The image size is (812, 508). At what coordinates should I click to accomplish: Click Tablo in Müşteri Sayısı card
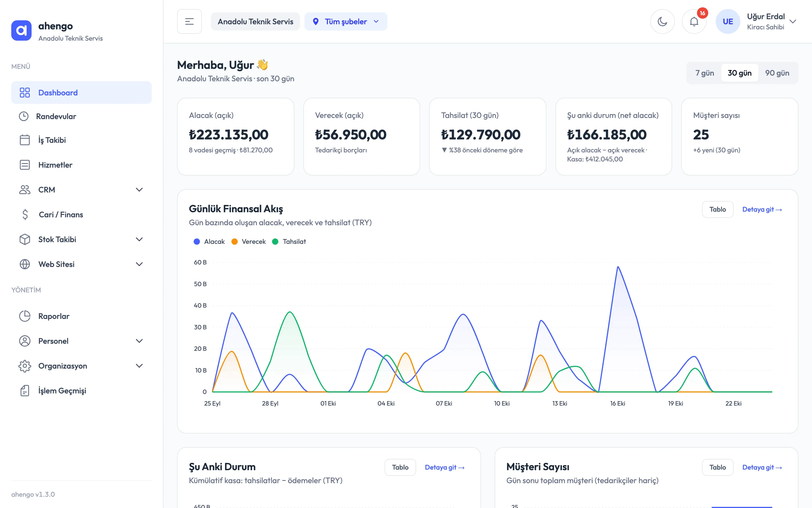pos(717,467)
